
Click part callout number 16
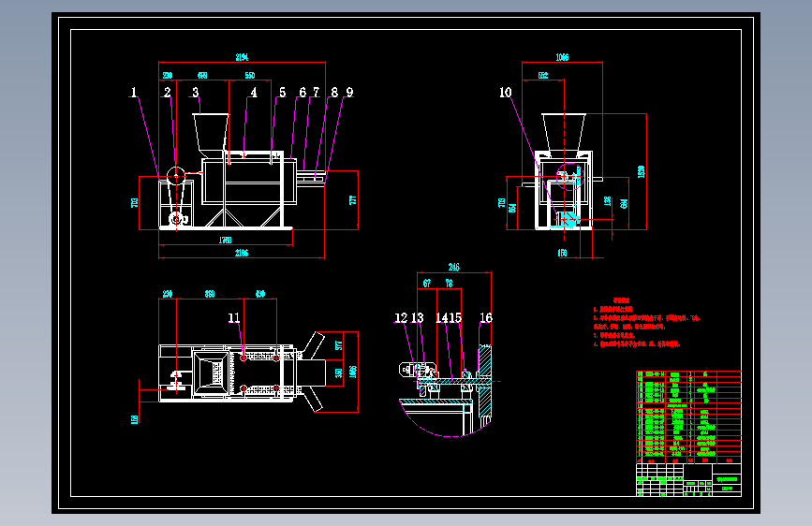tap(486, 318)
